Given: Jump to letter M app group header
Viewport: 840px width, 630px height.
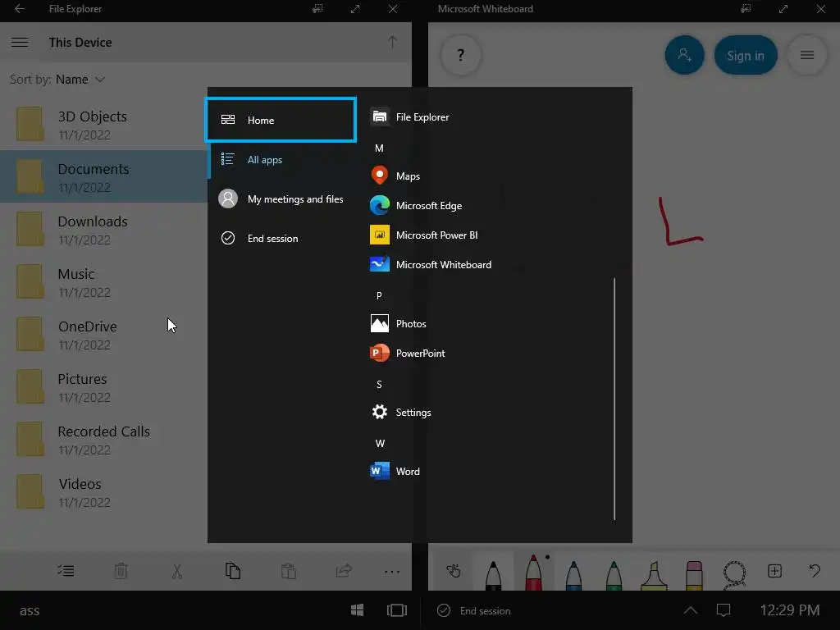Looking at the screenshot, I should coord(379,148).
